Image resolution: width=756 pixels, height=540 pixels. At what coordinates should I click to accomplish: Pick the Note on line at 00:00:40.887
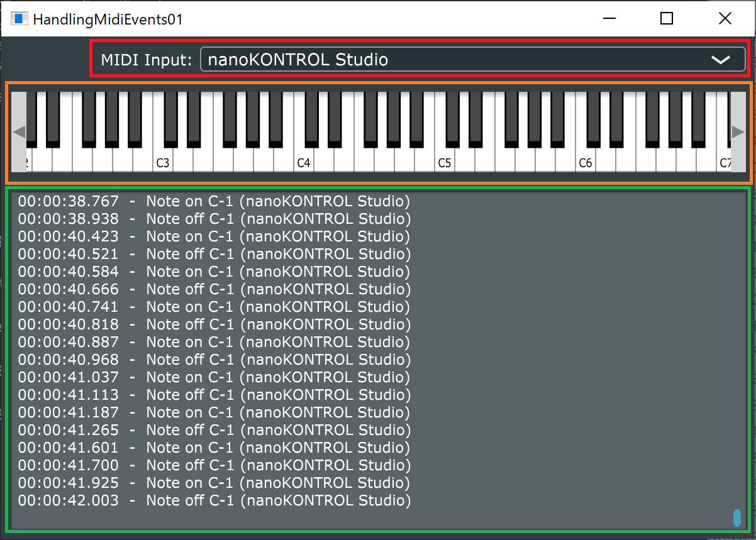(x=214, y=343)
